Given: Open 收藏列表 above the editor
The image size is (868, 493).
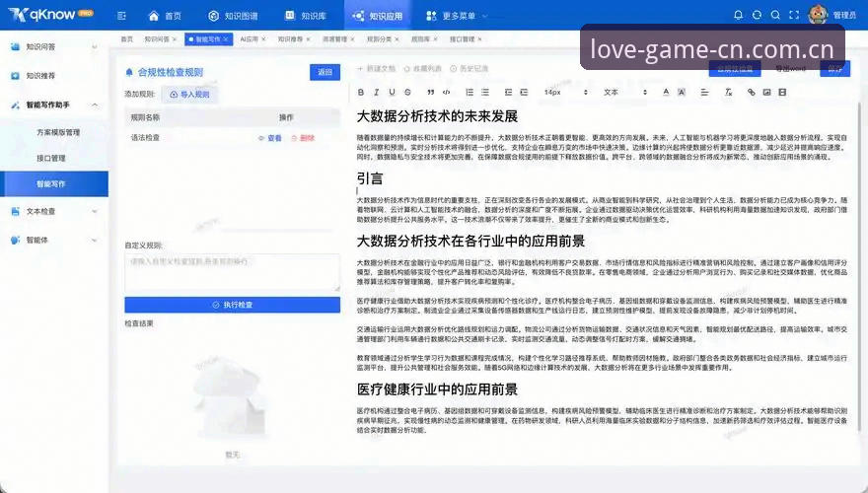Looking at the screenshot, I should pyautogui.click(x=422, y=69).
